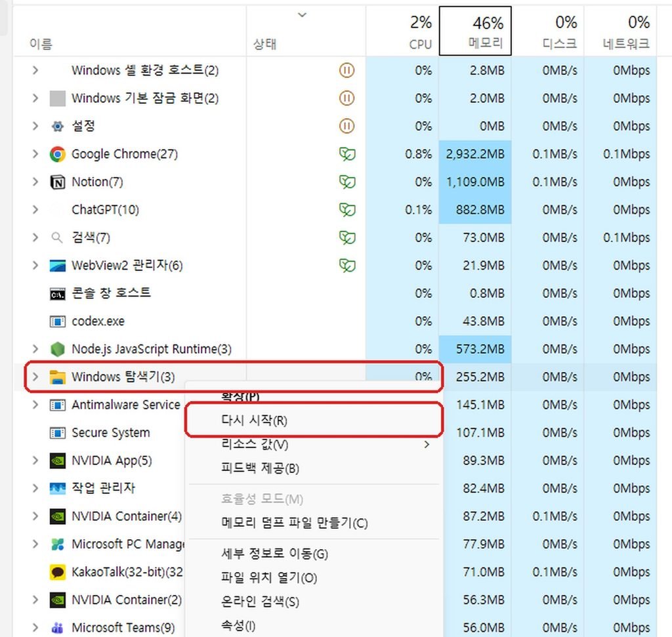Click the efficiency leaf icon for ChatGPT
This screenshot has height=637, width=672.
[347, 210]
